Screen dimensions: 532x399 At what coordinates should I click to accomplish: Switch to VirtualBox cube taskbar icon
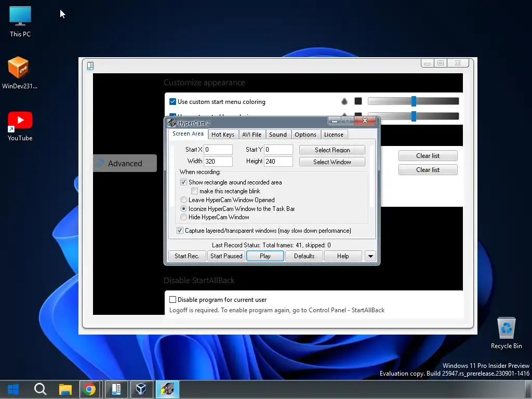[x=141, y=389]
